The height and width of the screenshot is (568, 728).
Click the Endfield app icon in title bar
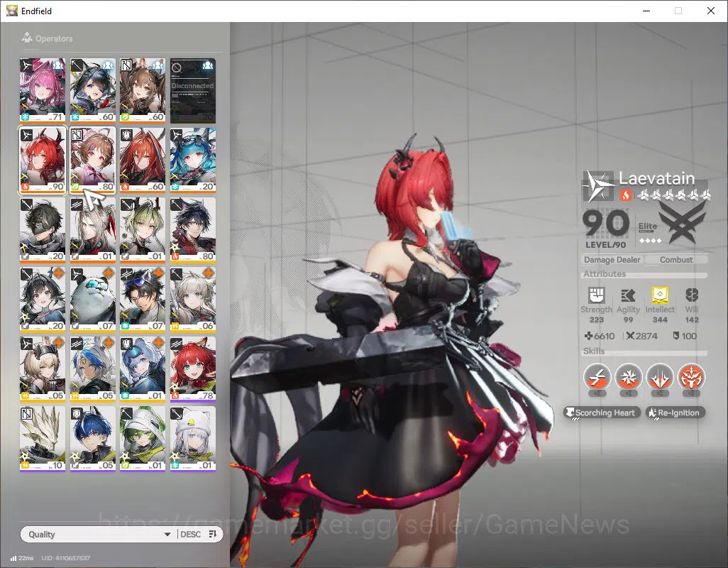tap(11, 10)
